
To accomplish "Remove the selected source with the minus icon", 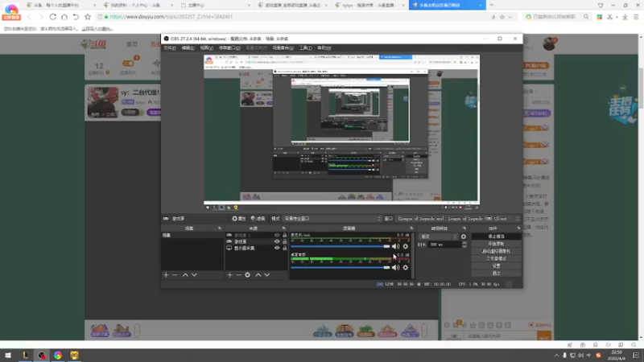I will pos(238,274).
